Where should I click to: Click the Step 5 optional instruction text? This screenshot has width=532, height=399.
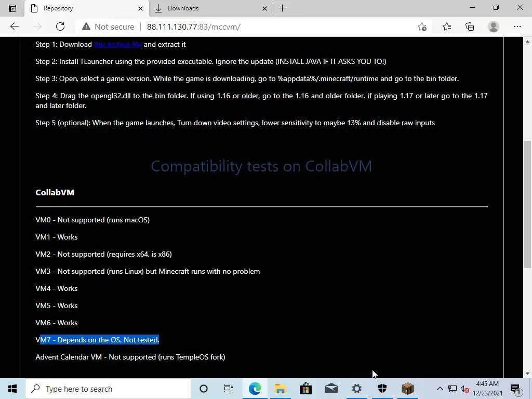point(235,123)
